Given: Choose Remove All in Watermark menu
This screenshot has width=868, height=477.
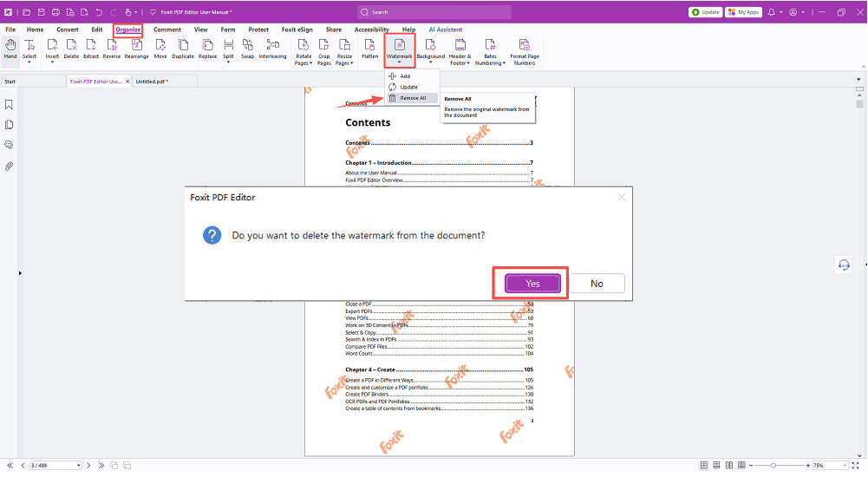Looking at the screenshot, I should [x=413, y=98].
